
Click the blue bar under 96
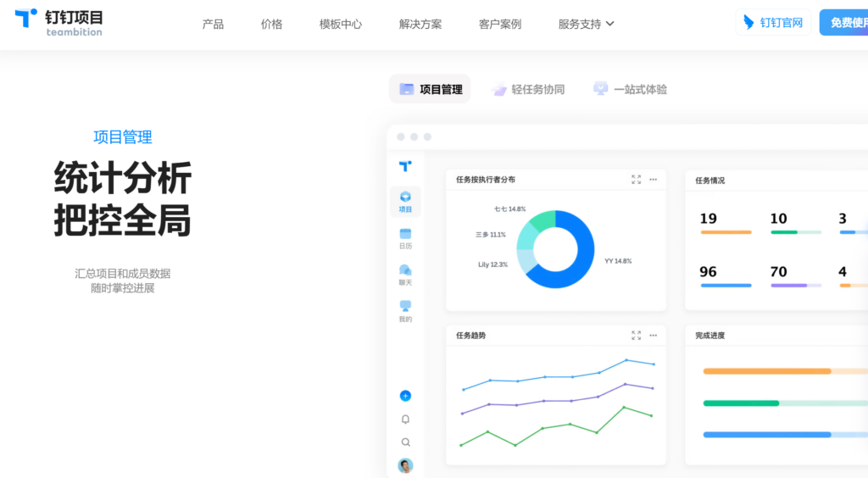[x=726, y=286]
